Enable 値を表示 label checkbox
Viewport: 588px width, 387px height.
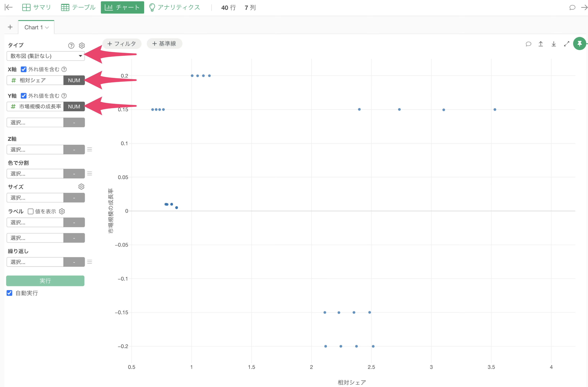(x=31, y=211)
